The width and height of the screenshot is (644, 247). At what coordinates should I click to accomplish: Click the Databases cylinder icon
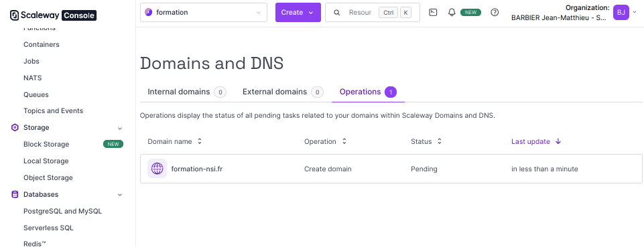click(x=15, y=195)
